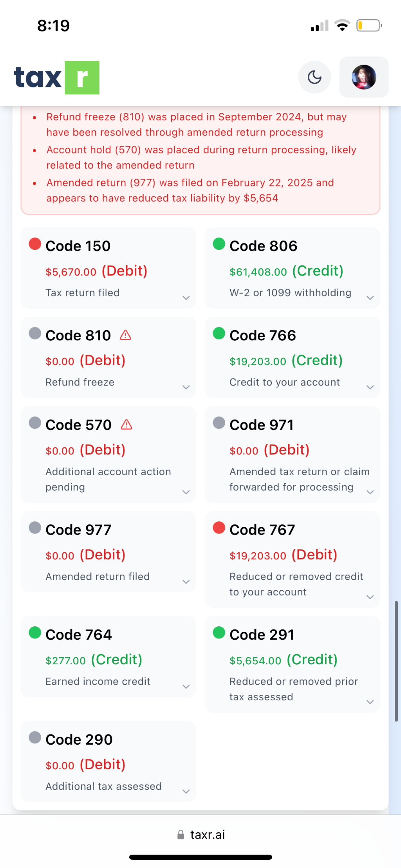Click the warning triangle beside Code 810
The height and width of the screenshot is (868, 401).
(x=125, y=335)
